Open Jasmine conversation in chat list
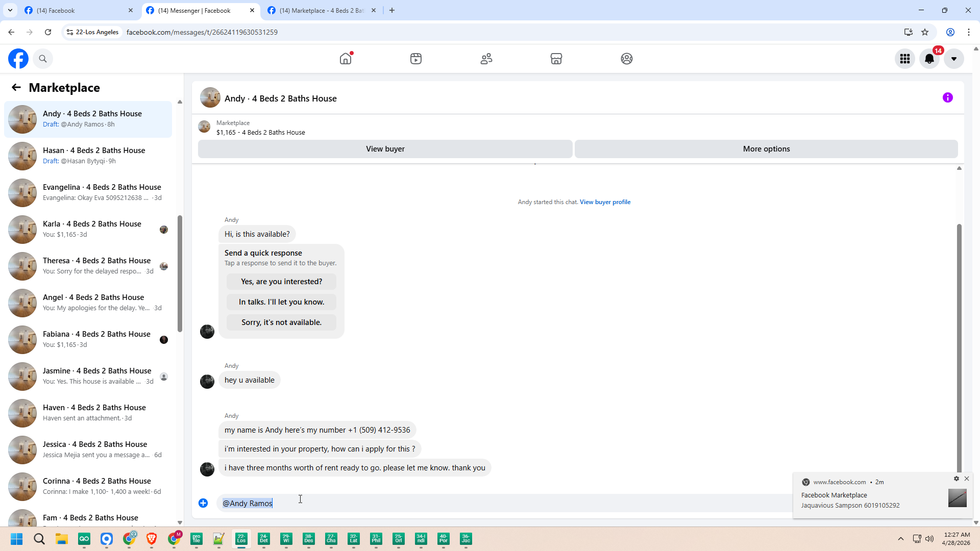Screen dimensions: 980x551 click(x=88, y=377)
